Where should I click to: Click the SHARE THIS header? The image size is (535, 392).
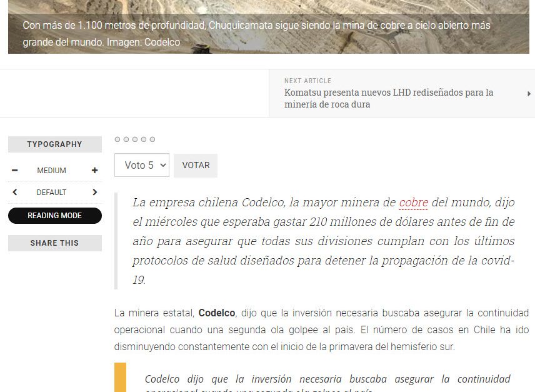55,243
